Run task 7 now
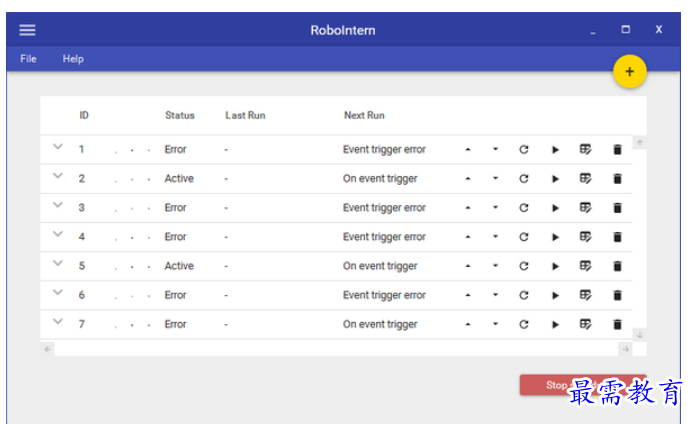 pyautogui.click(x=555, y=324)
